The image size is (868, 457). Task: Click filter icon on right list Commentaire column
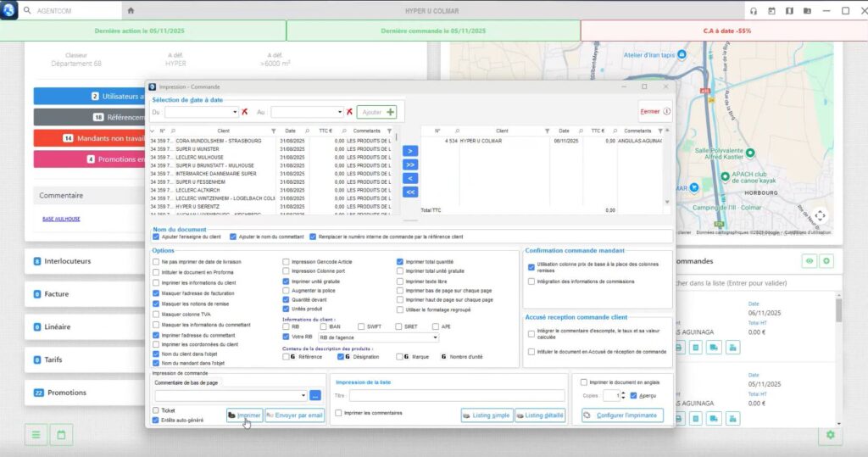(x=660, y=131)
